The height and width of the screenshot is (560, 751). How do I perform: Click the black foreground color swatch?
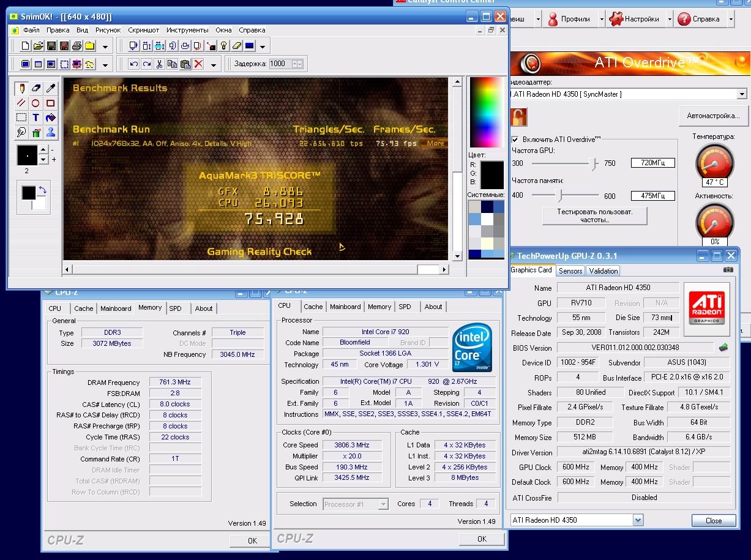click(28, 193)
